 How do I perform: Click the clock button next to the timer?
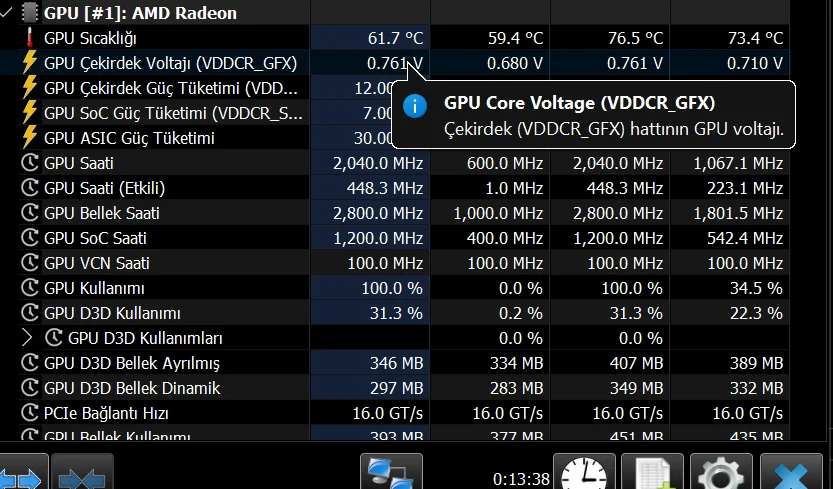(585, 473)
